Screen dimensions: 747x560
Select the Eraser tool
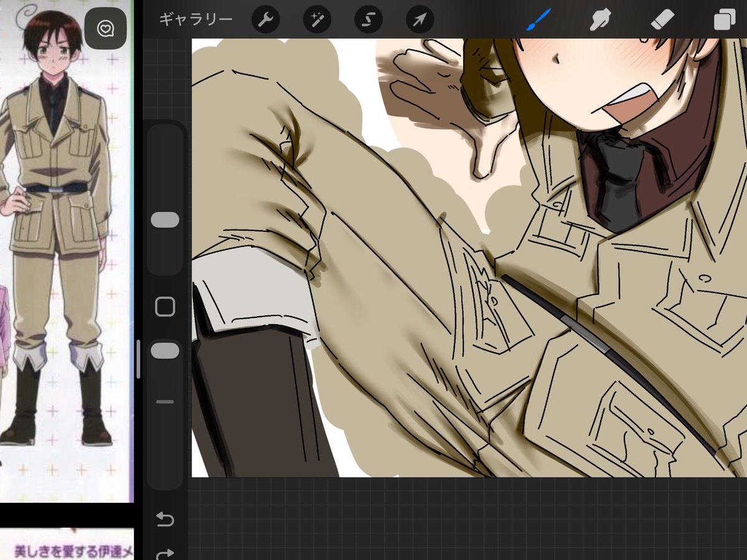662,20
